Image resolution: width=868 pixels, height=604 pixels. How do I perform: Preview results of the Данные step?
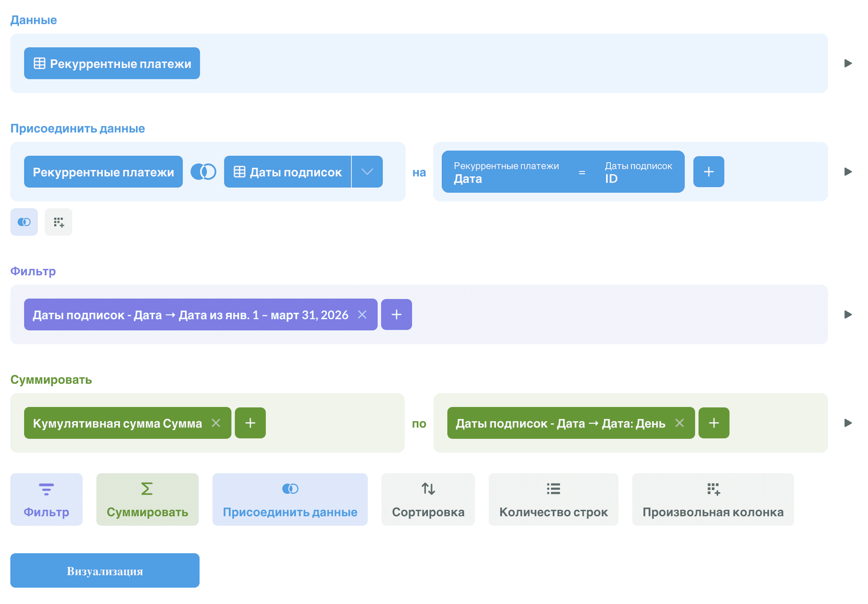[x=848, y=63]
